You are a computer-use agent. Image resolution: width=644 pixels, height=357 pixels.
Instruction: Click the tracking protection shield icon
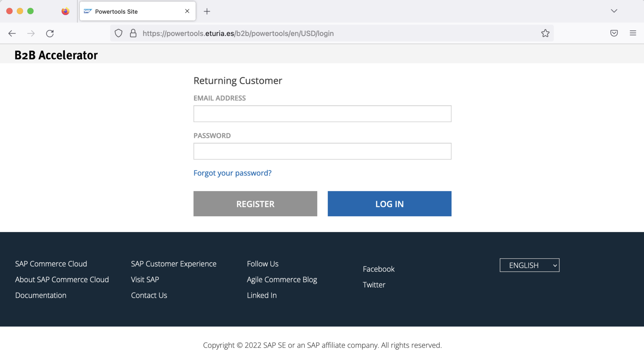tap(118, 33)
